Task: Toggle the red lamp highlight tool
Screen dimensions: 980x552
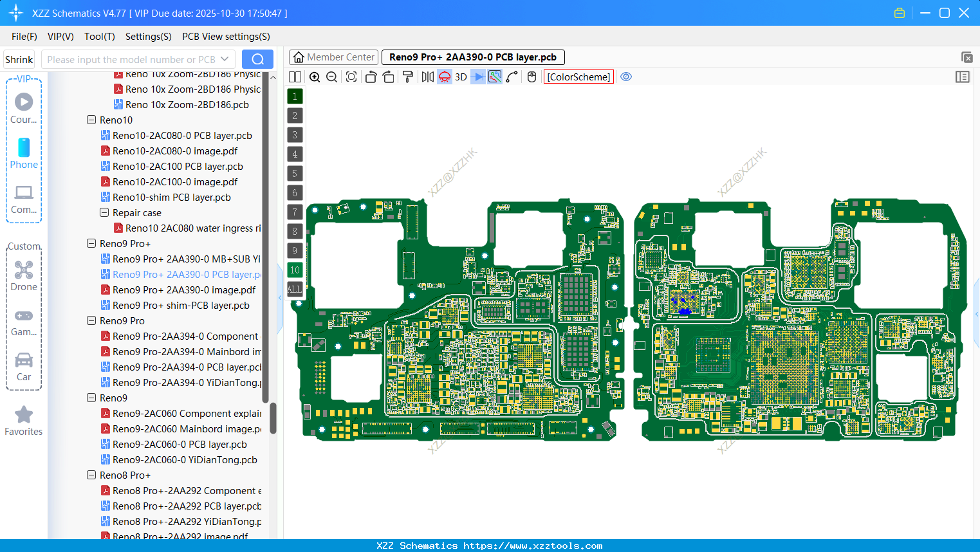Action: tap(444, 77)
